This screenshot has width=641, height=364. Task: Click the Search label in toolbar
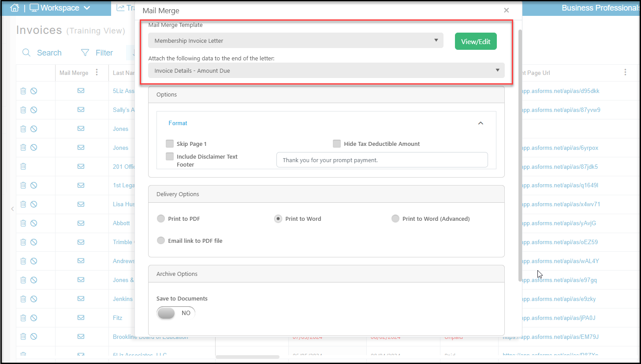pos(49,53)
